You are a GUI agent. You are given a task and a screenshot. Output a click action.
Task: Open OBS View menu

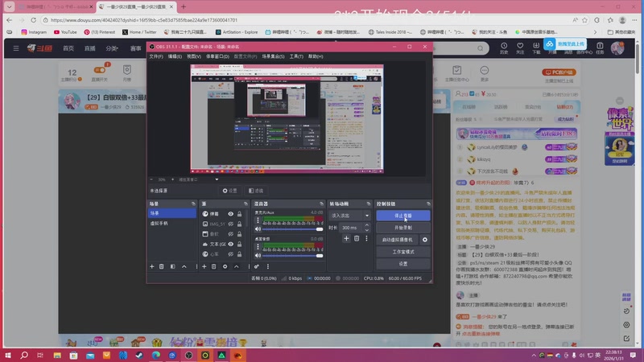[194, 56]
